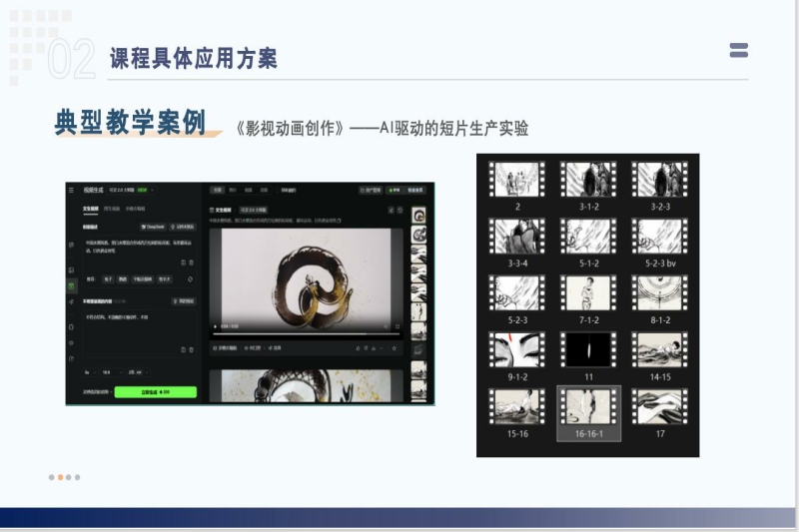Select the black film clip labeled 11

588,355
